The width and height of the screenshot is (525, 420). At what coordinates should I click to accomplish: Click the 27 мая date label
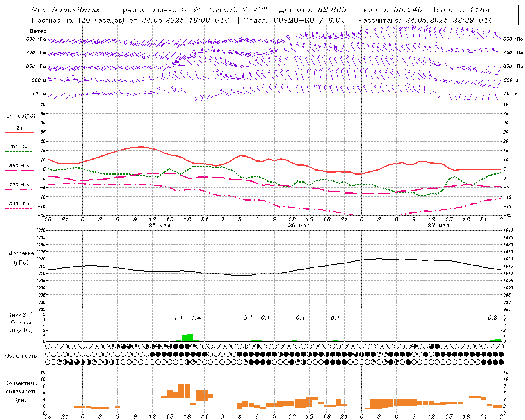coord(438,225)
